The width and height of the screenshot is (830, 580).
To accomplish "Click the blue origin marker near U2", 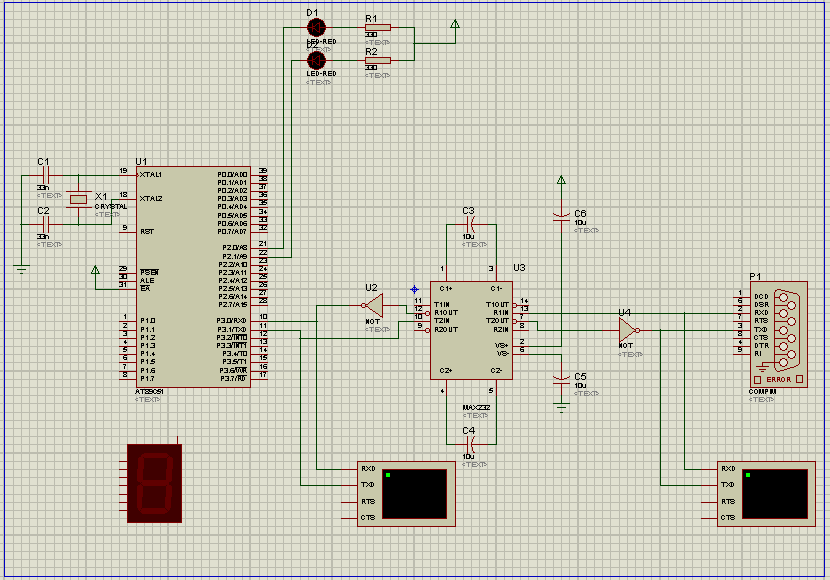I will pos(414,288).
